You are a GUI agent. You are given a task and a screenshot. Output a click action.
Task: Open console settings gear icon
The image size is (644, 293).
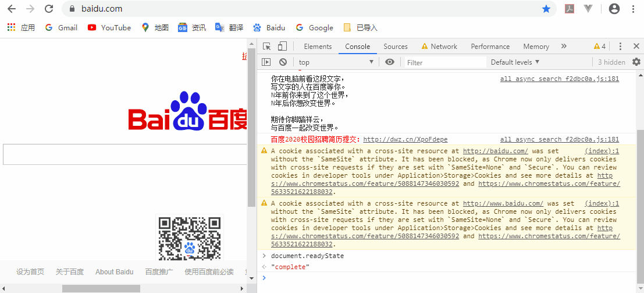(x=636, y=62)
